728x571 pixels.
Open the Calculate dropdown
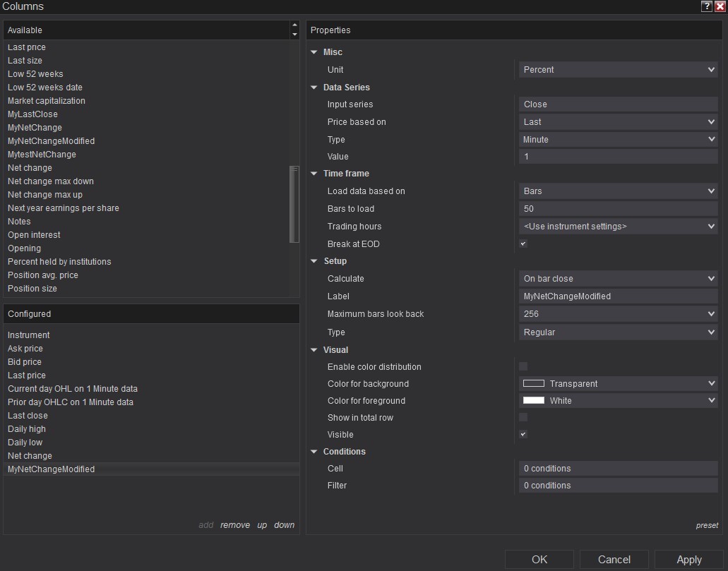pos(618,279)
